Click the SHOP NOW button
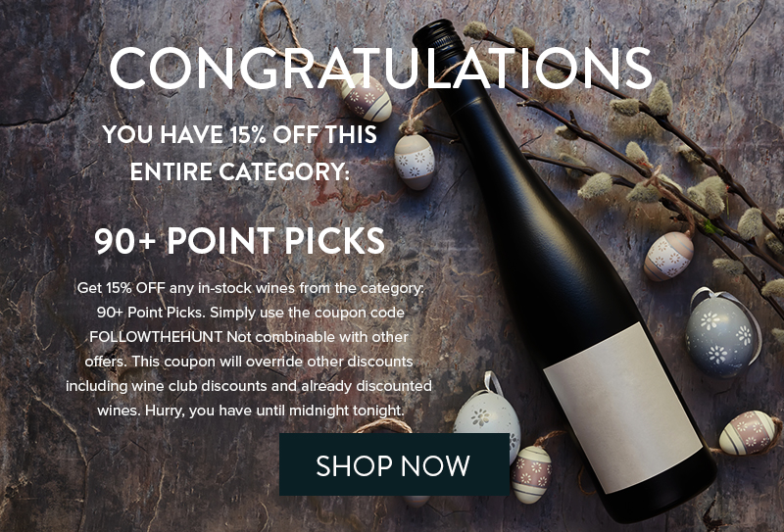This screenshot has height=532, width=784. click(x=394, y=464)
